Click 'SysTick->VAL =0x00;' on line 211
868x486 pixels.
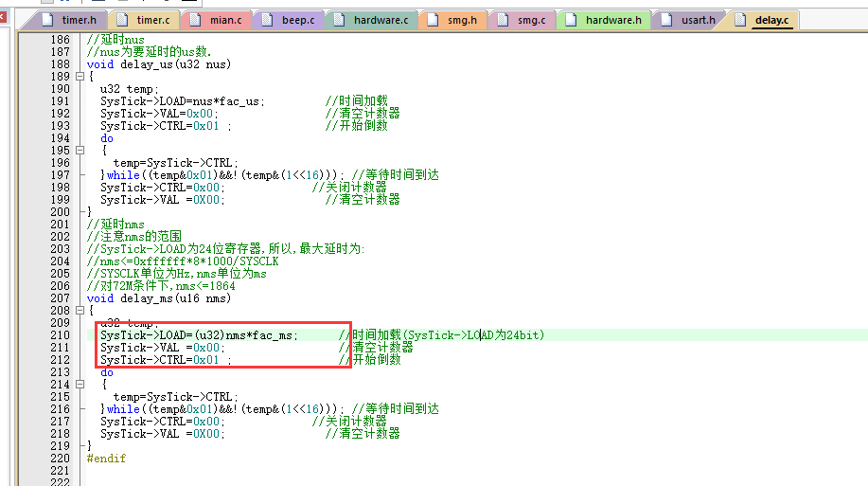pos(162,348)
